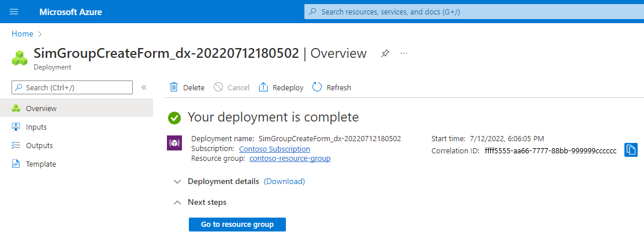Click the Refresh circular arrow icon
This screenshot has width=644, height=239.
tap(317, 87)
